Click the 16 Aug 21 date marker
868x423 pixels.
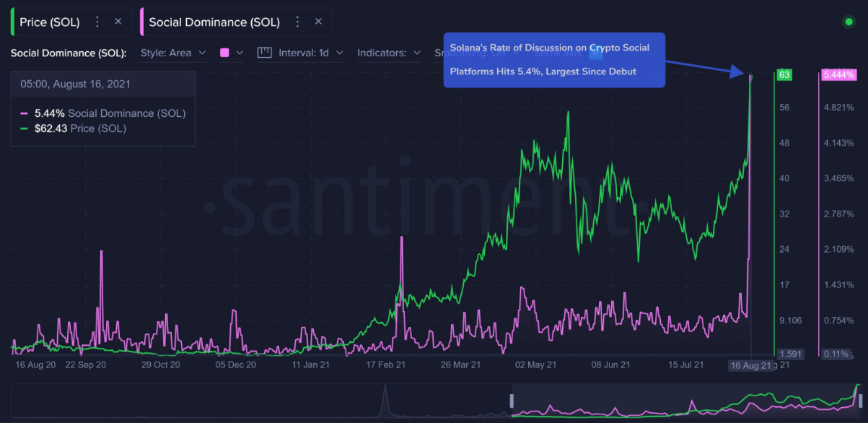point(750,366)
